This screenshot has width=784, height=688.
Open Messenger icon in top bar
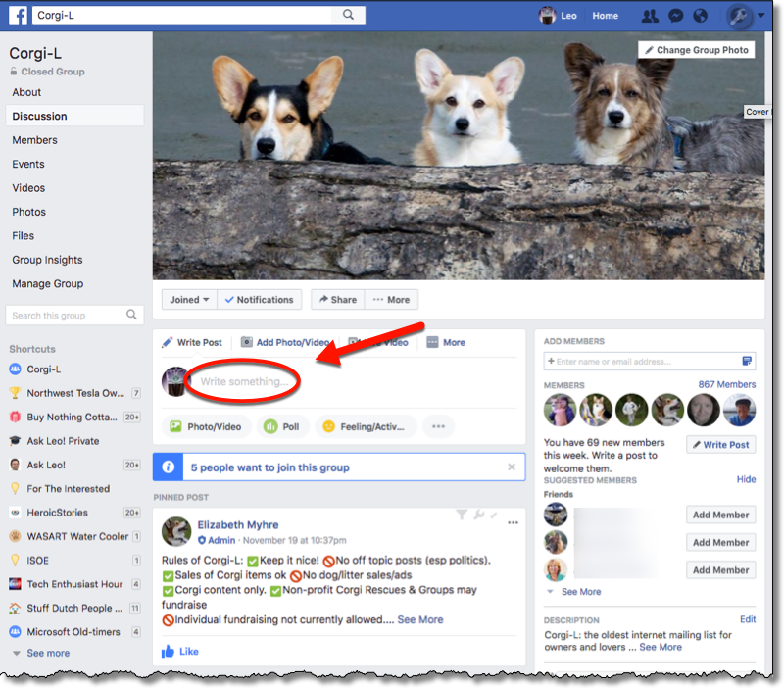(x=675, y=16)
